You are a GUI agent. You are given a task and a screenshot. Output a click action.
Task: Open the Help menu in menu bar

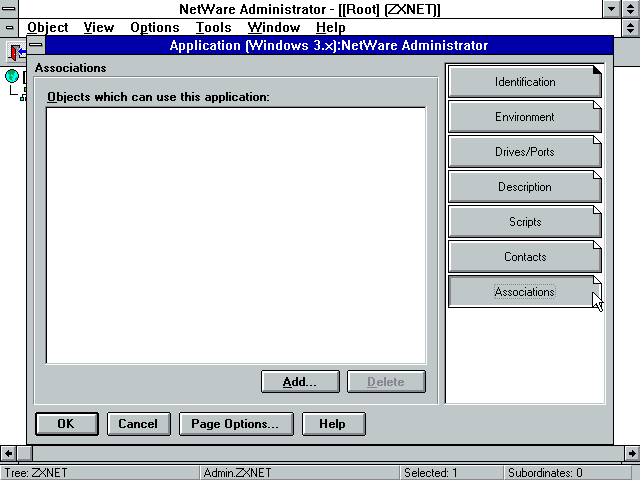331,27
